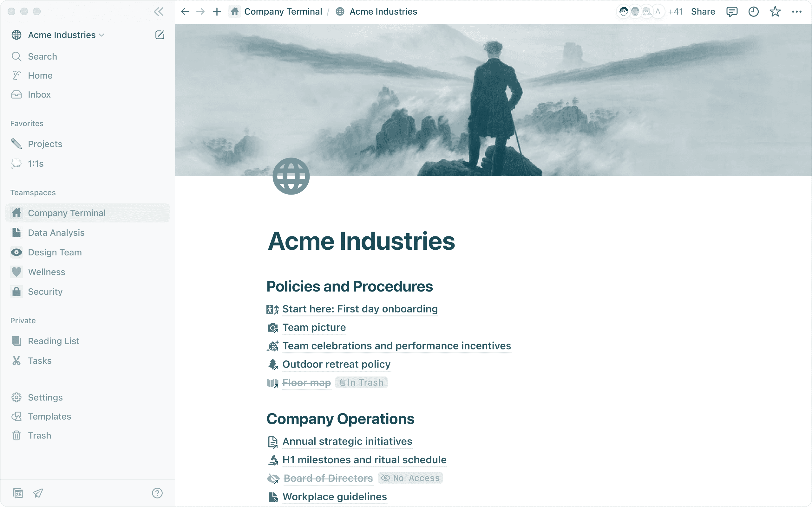The width and height of the screenshot is (812, 507).
Task: Create a new page with the compose icon
Action: (x=160, y=35)
